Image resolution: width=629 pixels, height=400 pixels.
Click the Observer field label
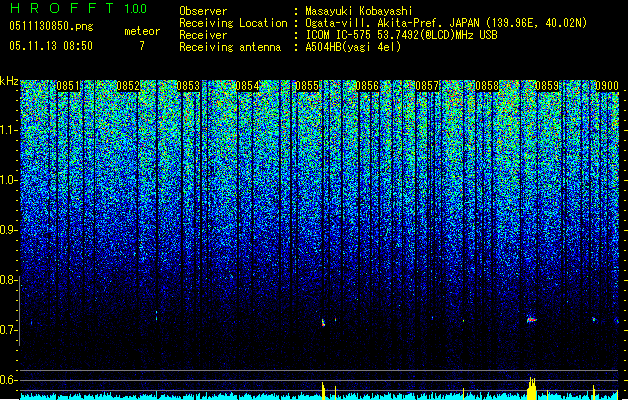pyautogui.click(x=203, y=11)
